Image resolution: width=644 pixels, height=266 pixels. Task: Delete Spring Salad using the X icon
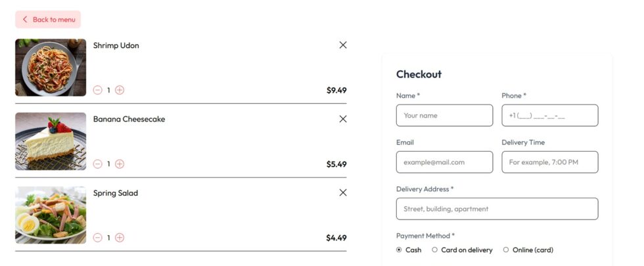343,192
